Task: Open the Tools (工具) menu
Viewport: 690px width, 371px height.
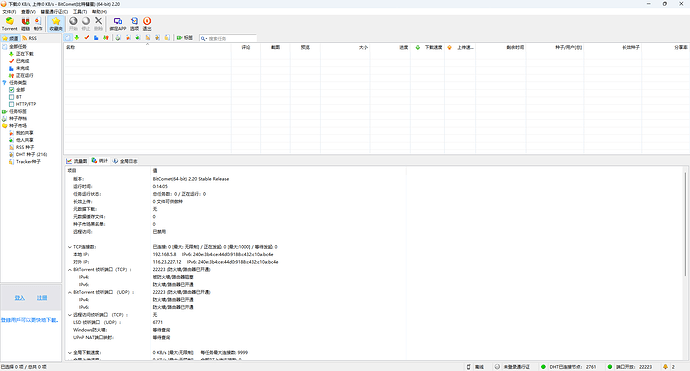Action: (80, 11)
